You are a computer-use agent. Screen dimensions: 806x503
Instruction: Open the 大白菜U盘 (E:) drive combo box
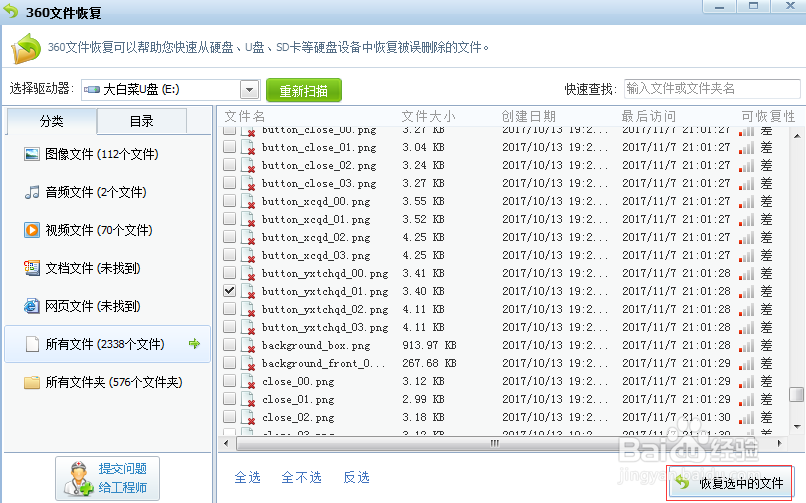pos(171,90)
